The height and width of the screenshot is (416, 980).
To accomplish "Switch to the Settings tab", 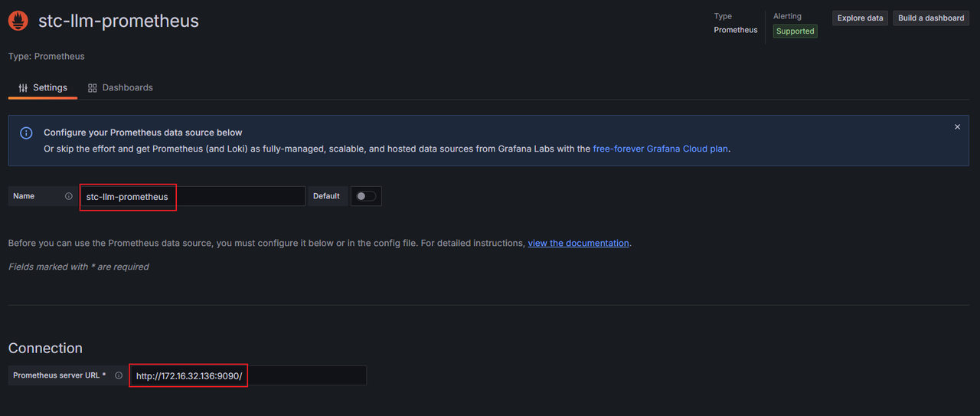I will [x=43, y=88].
